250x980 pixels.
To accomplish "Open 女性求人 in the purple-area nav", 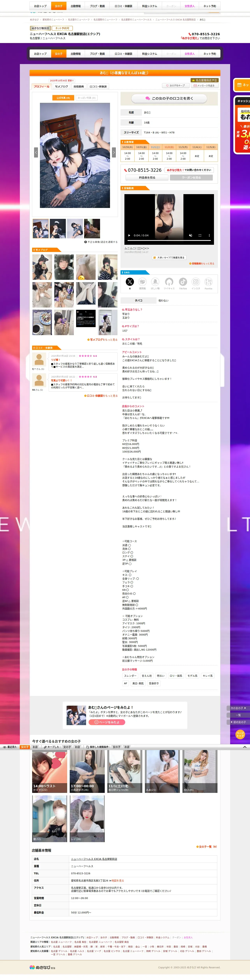I will (189, 54).
